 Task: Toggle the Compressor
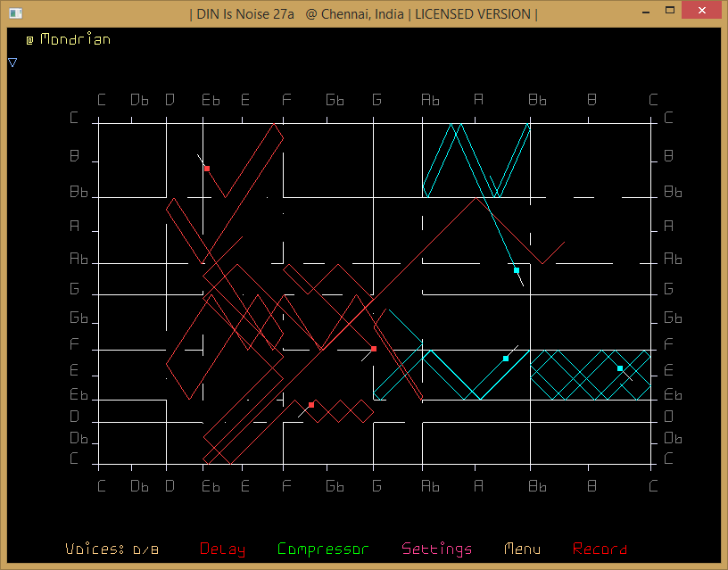coord(323,549)
